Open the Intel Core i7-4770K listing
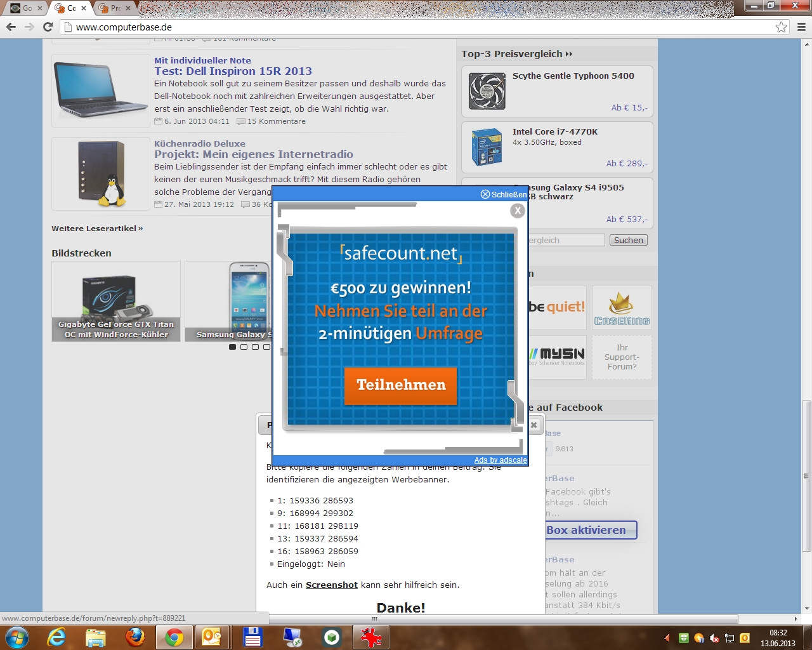Viewport: 812px width, 650px height. tap(555, 131)
